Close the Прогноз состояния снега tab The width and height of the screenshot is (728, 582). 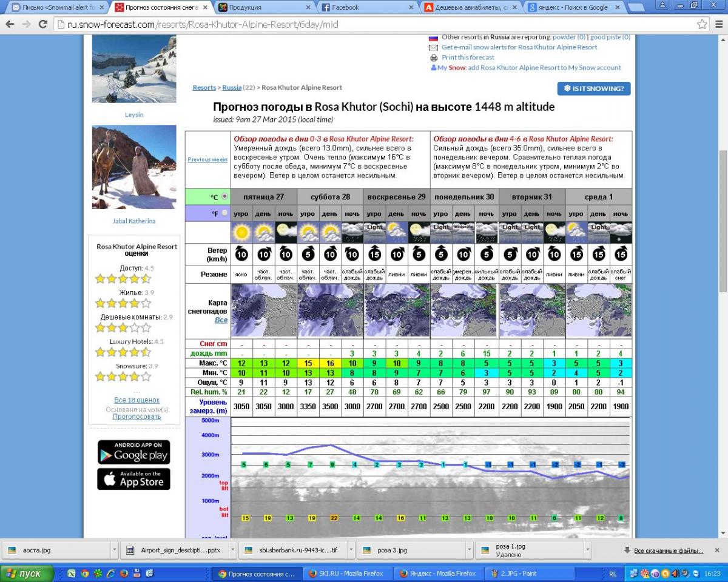pos(204,7)
